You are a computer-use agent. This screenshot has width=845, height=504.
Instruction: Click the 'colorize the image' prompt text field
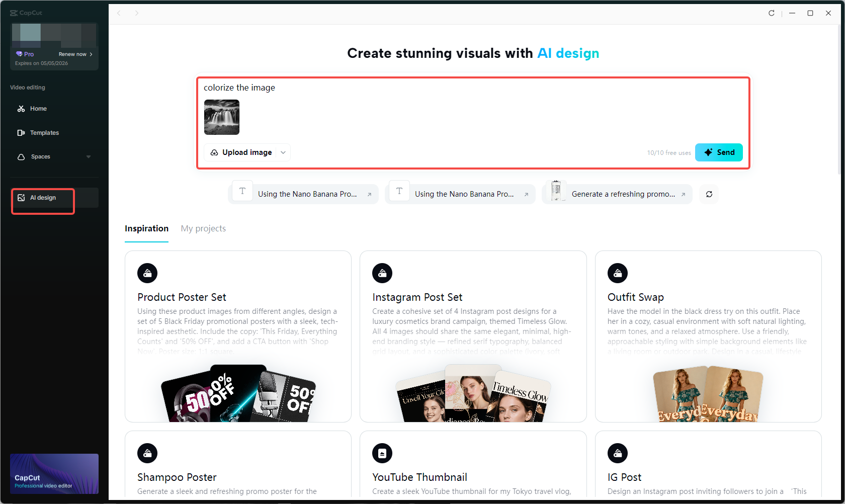click(x=239, y=87)
